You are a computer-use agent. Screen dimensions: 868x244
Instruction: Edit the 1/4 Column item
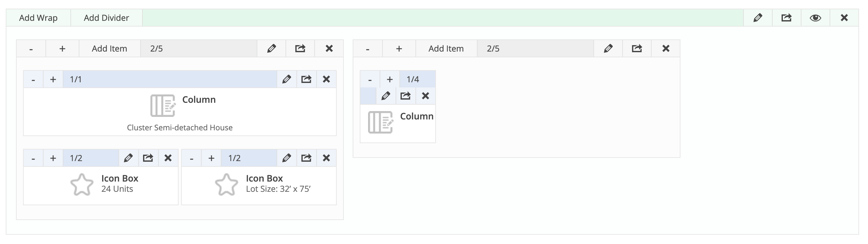coord(386,96)
